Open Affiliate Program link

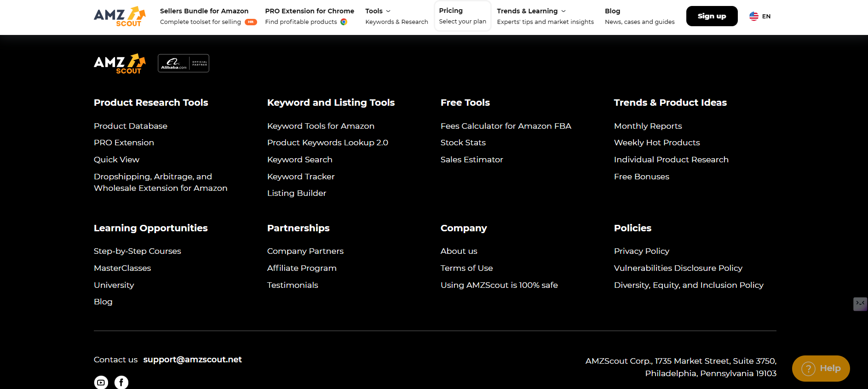[x=302, y=268]
